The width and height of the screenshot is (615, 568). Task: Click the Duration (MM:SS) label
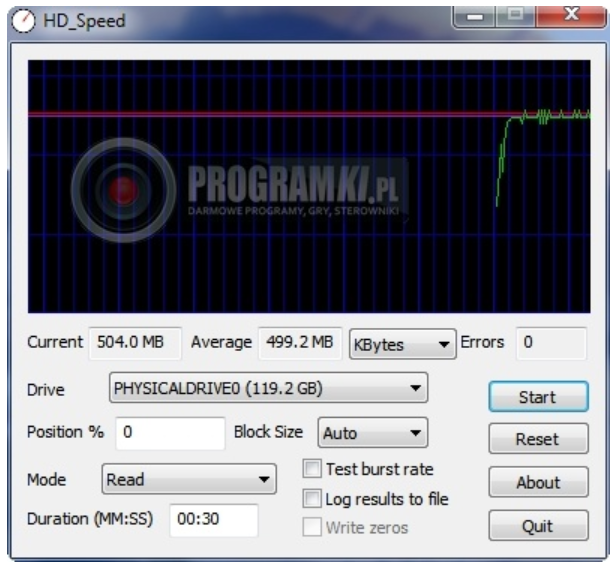pyautogui.click(x=90, y=519)
